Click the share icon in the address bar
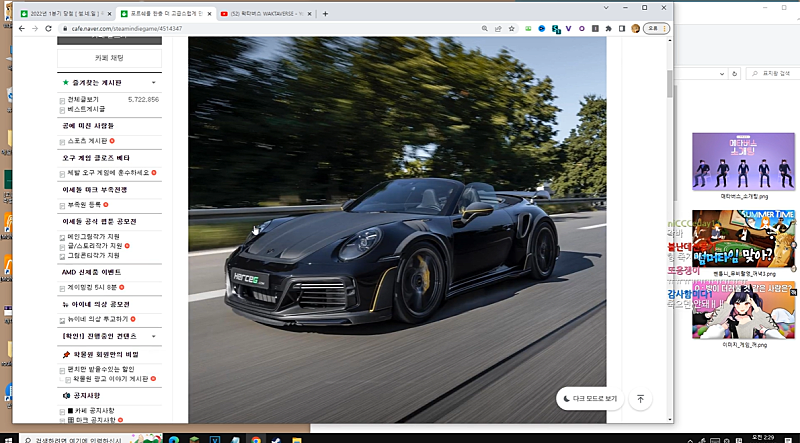 click(498, 29)
